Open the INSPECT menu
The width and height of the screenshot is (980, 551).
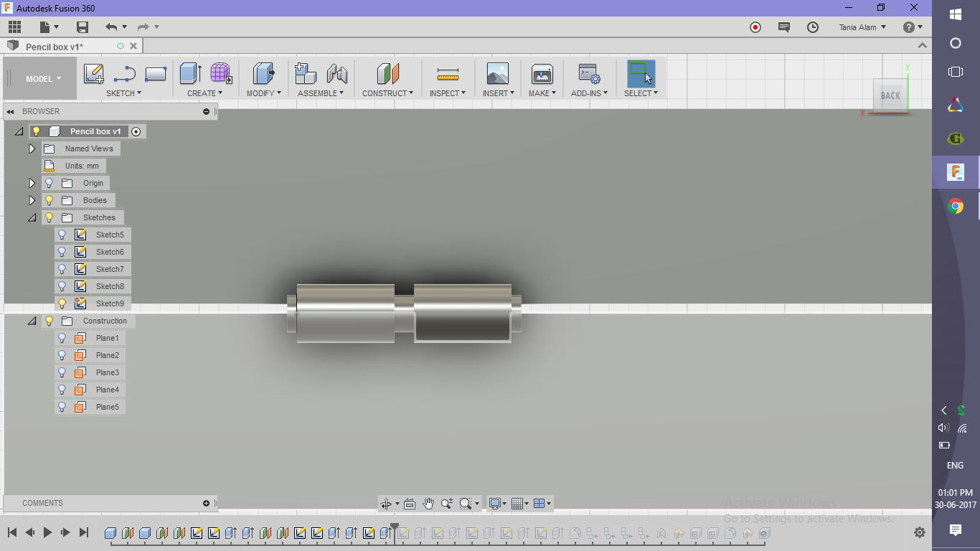(448, 93)
